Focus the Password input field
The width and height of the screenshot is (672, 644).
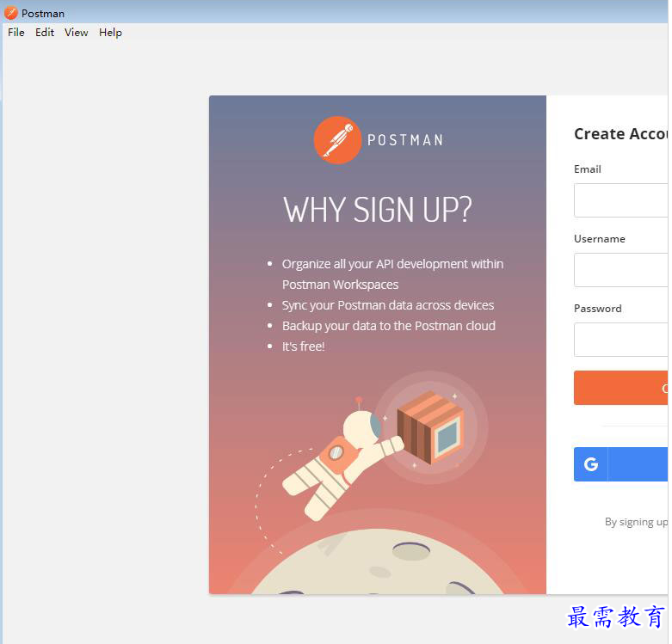pyautogui.click(x=621, y=340)
